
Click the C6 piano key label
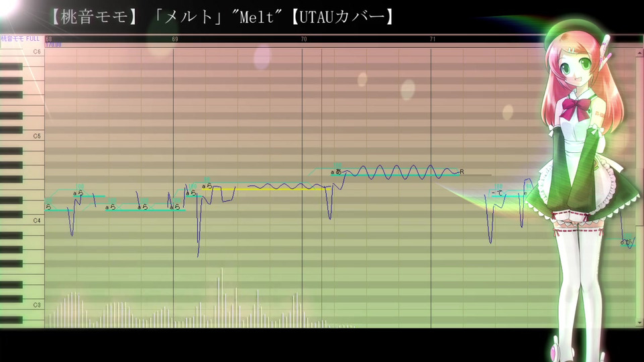(x=37, y=52)
